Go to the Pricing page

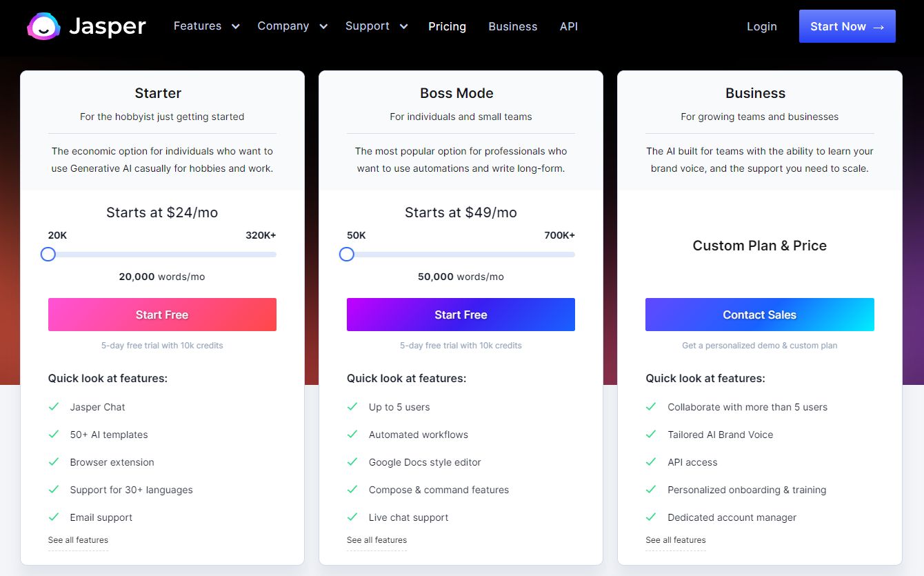coord(447,26)
